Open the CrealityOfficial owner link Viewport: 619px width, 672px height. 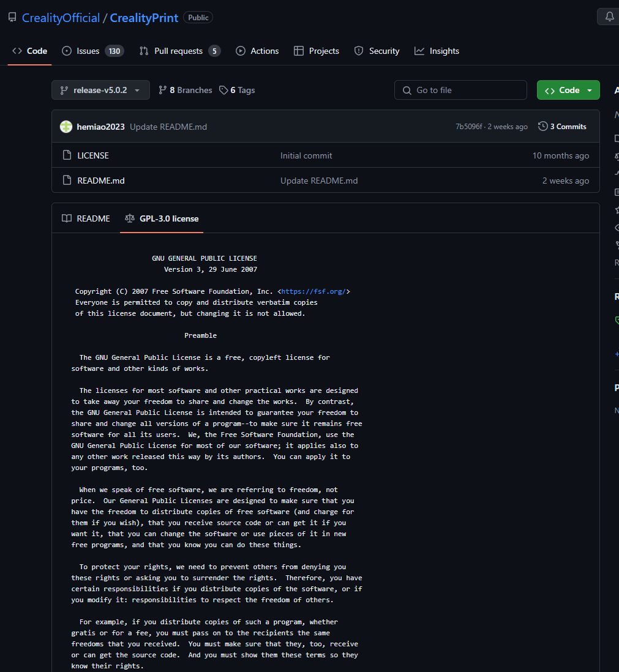pos(61,18)
